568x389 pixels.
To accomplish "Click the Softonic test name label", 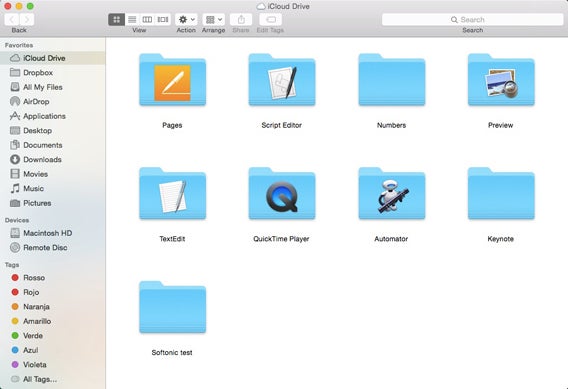I will [x=172, y=352].
